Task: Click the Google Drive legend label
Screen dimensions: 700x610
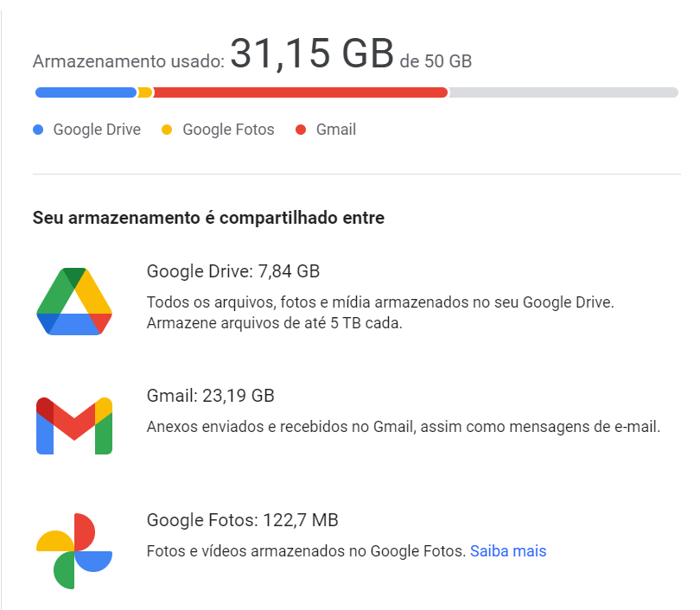Action: coord(97,130)
